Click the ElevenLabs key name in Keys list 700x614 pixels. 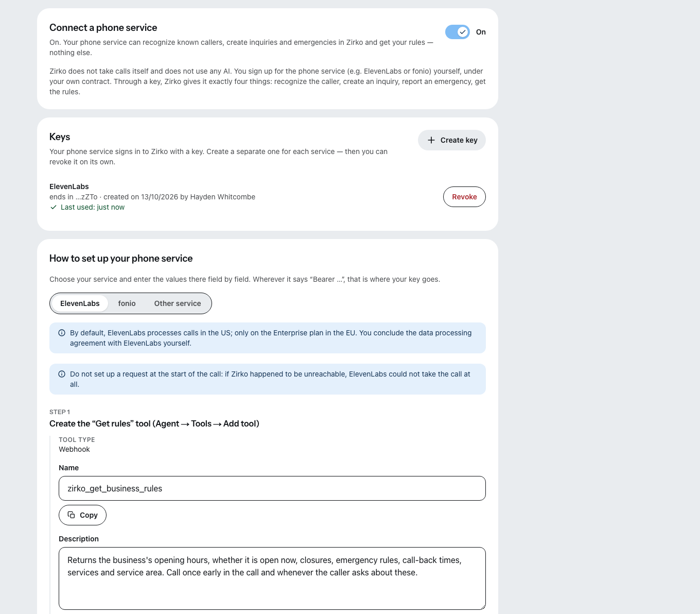[x=69, y=186]
